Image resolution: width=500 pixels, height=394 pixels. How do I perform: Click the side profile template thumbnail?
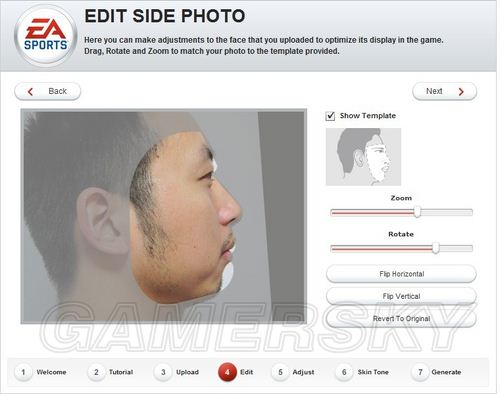pos(363,157)
